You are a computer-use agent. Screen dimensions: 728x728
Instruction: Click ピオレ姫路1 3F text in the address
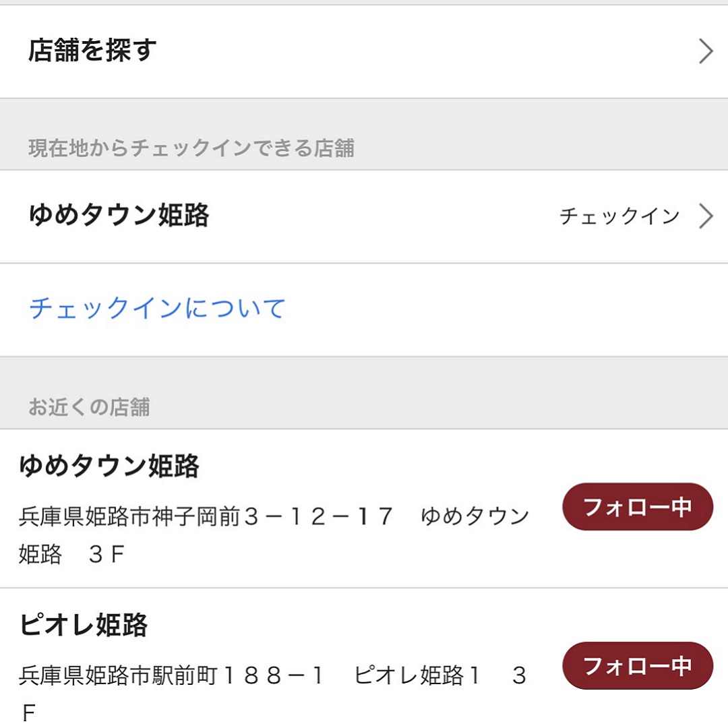[440, 675]
